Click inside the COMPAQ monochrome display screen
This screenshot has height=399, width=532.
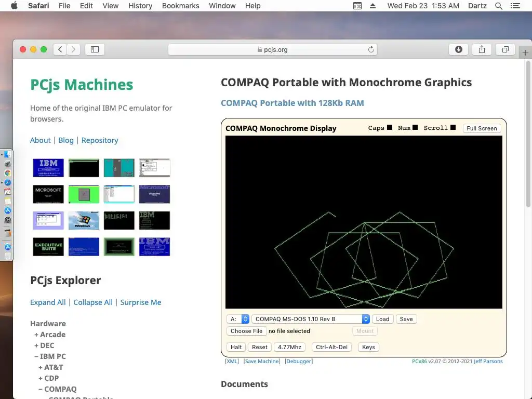(364, 222)
